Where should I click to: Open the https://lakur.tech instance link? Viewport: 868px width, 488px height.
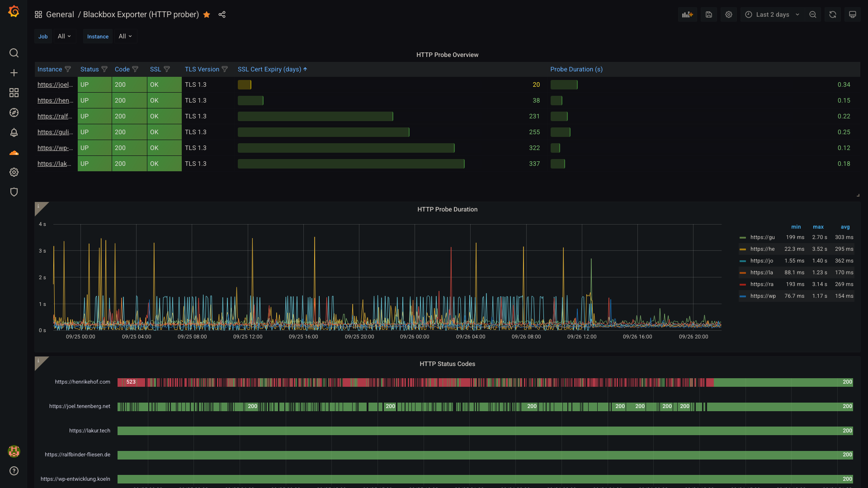(54, 164)
